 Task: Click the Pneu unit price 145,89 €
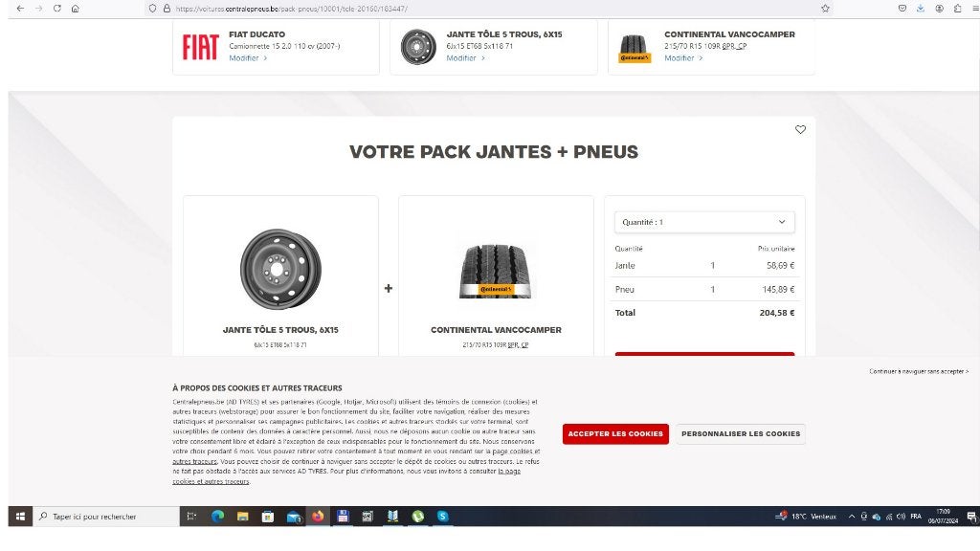778,289
